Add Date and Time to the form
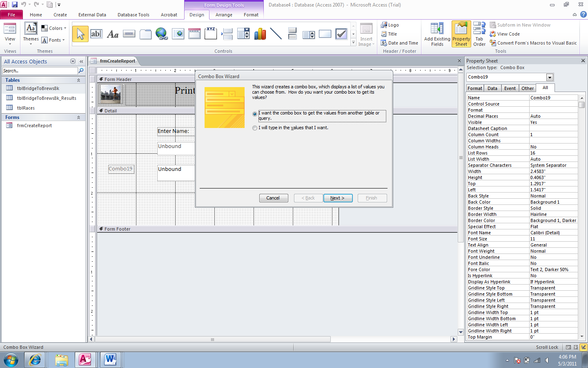 tap(399, 43)
